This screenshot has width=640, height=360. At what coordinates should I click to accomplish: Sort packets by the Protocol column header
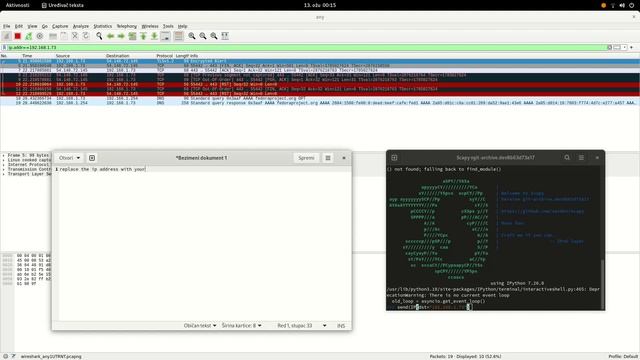[164, 56]
